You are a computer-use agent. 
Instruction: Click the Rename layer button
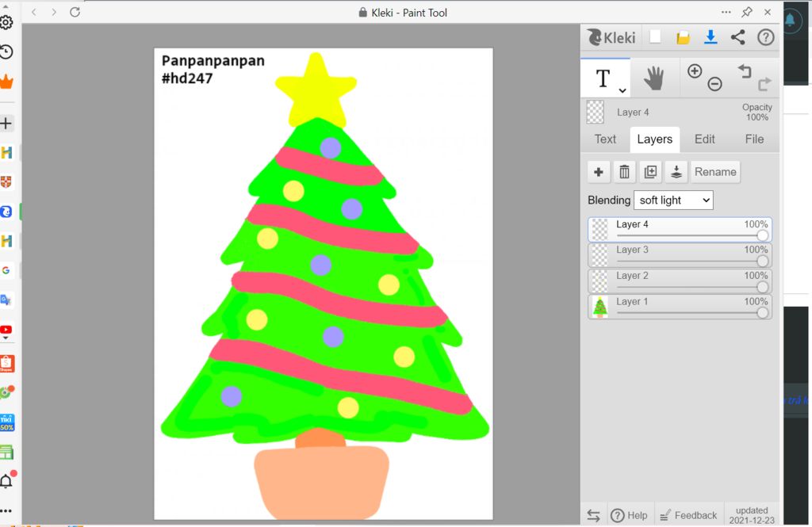pos(715,172)
